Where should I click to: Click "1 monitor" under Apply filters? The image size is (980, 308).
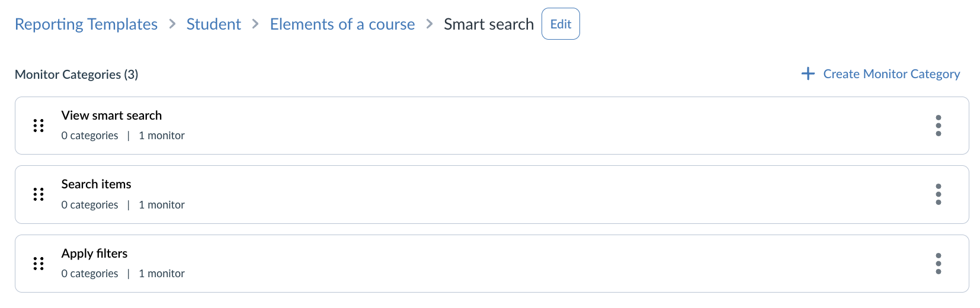pos(161,274)
